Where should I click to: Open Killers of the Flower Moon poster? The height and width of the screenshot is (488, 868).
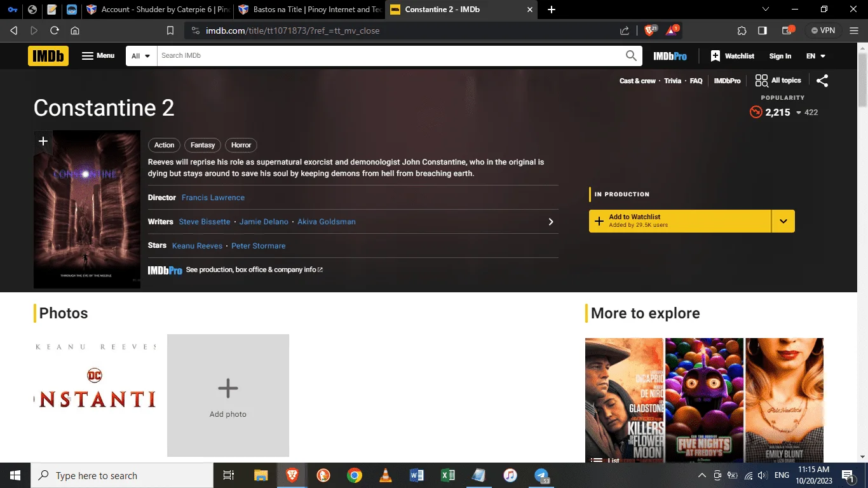pos(625,400)
